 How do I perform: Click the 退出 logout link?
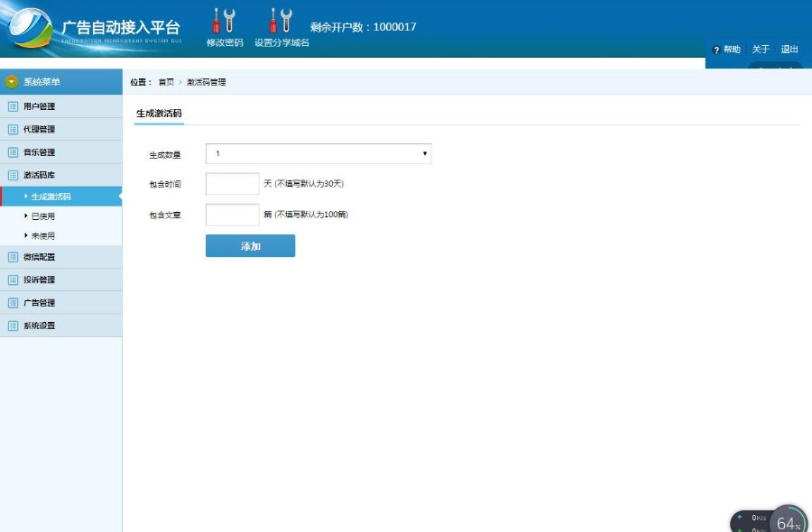(789, 50)
